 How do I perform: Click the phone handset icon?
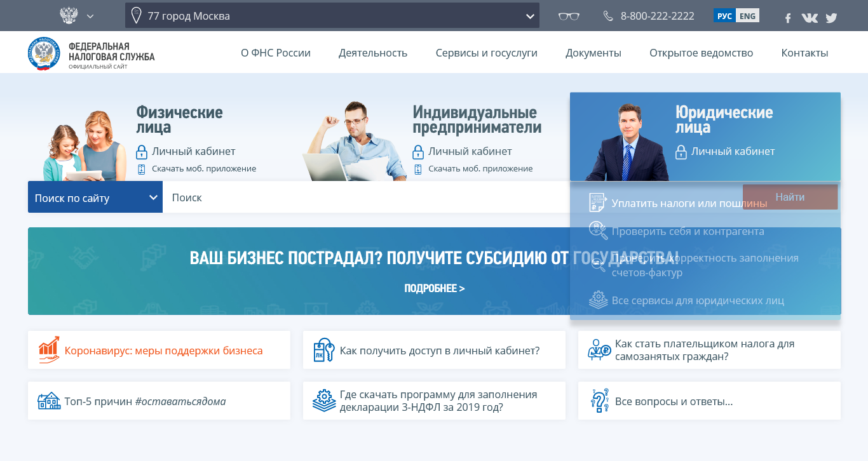coord(608,16)
